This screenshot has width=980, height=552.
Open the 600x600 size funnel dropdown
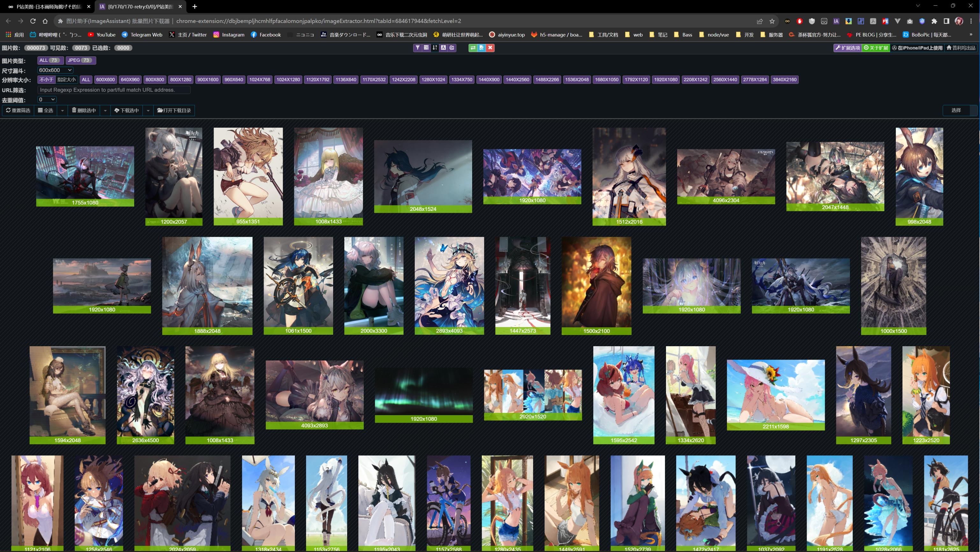tap(55, 70)
